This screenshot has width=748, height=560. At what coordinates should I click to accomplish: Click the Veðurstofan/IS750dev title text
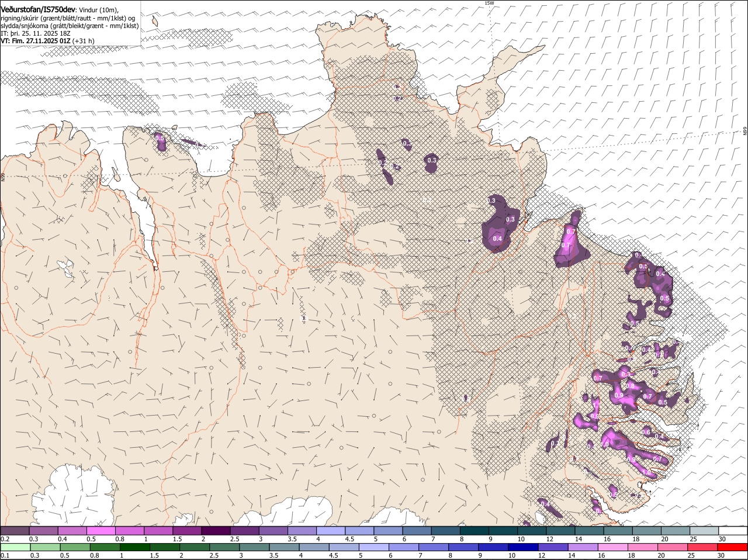pyautogui.click(x=38, y=10)
